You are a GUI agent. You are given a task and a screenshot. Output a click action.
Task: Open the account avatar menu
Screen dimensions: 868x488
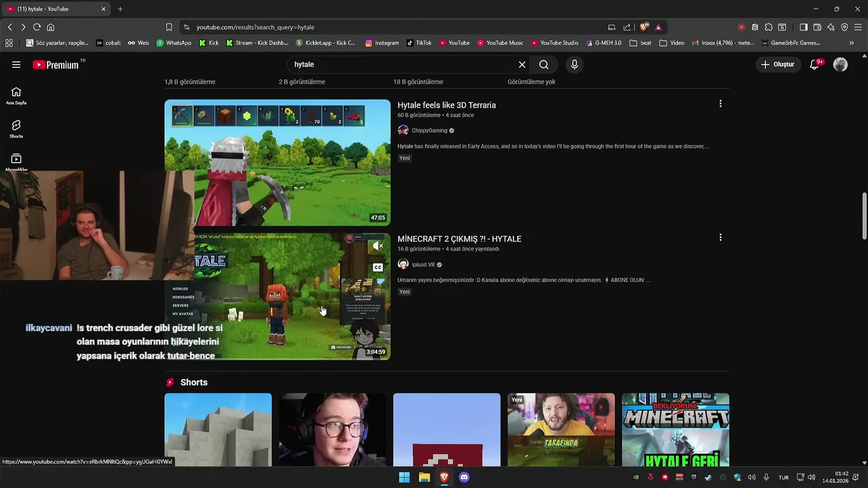[x=840, y=64]
